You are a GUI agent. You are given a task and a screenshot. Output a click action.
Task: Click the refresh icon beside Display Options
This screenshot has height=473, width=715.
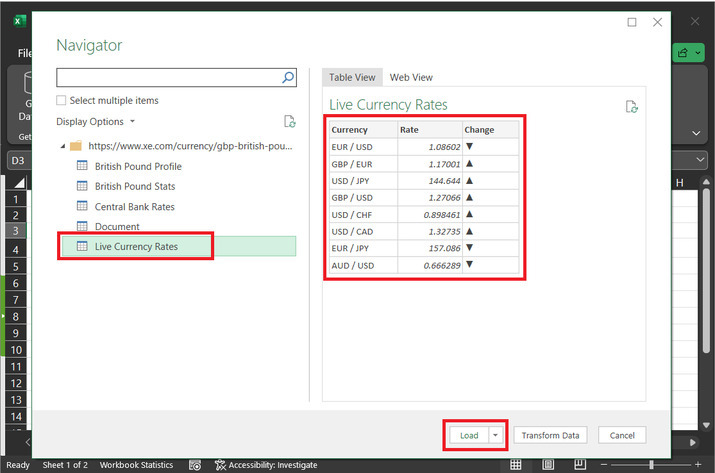tap(290, 121)
